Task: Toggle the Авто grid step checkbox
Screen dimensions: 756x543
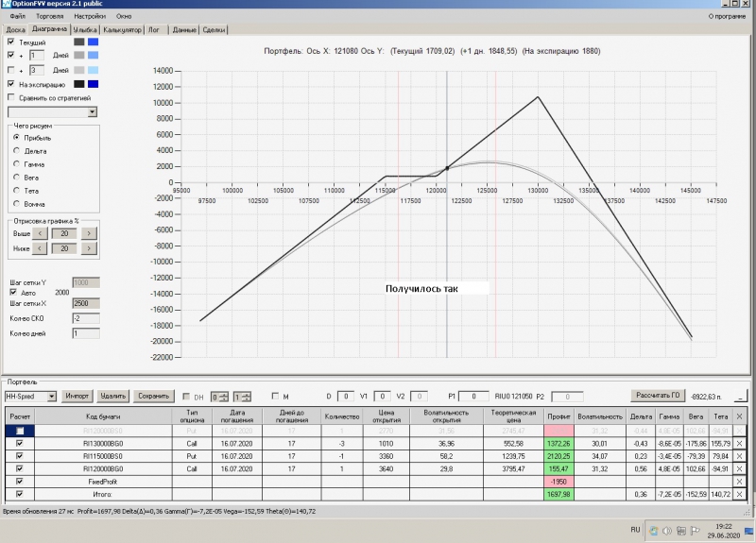Action: [13, 292]
